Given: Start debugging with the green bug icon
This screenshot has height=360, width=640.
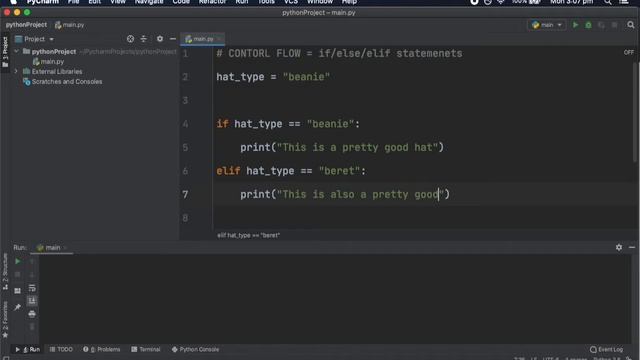Looking at the screenshot, I should tap(588, 25).
